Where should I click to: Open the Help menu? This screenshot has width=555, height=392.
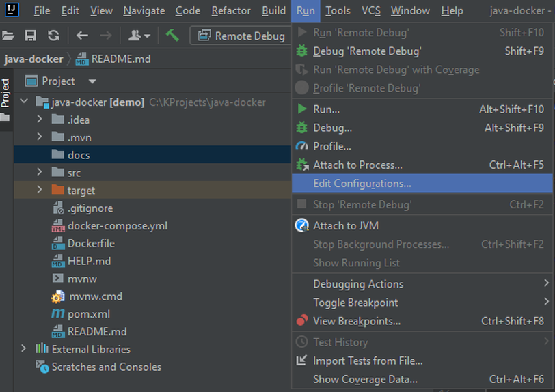pyautogui.click(x=452, y=11)
